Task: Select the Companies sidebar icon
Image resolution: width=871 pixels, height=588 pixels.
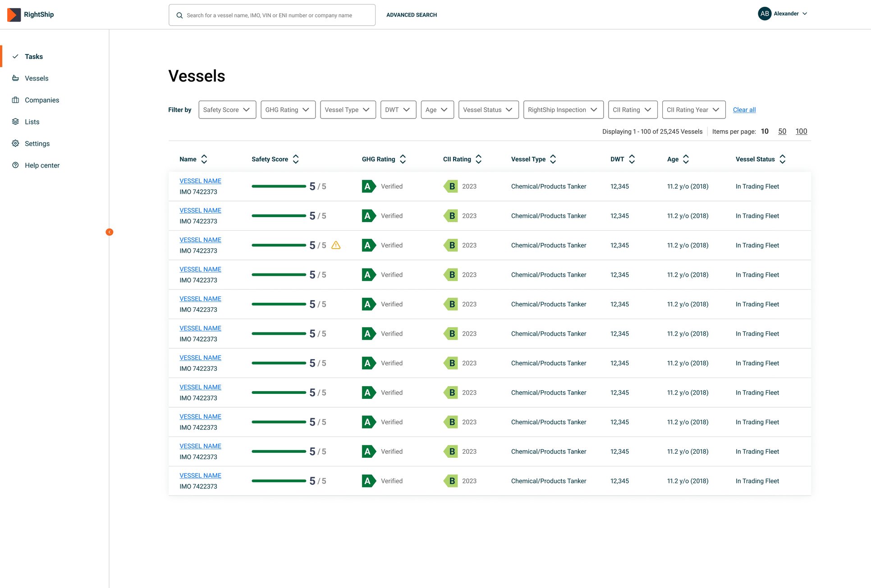Action: (x=16, y=100)
